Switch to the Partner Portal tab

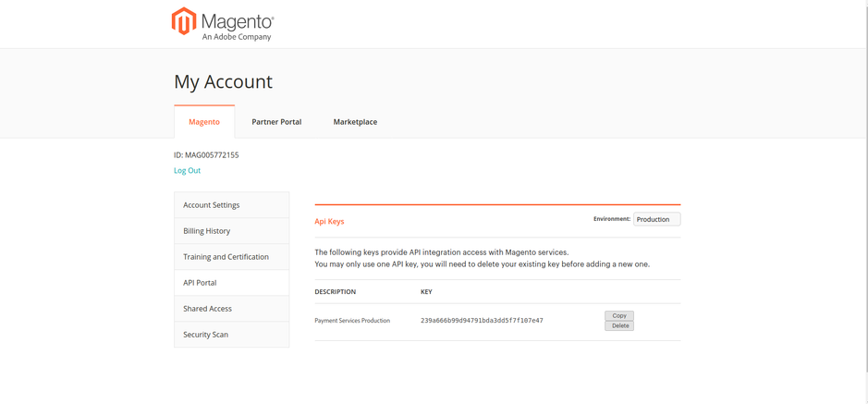(276, 122)
